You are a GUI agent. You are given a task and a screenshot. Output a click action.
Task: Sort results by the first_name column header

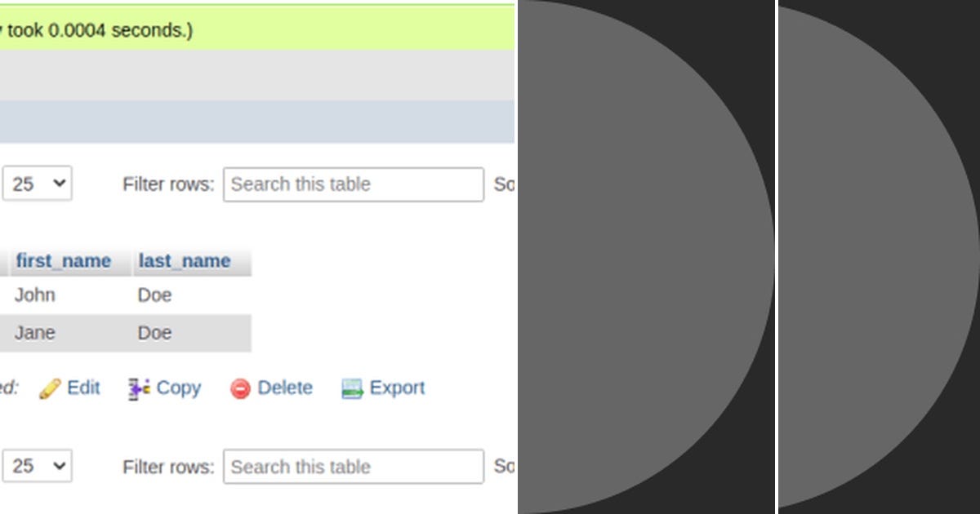(x=63, y=260)
